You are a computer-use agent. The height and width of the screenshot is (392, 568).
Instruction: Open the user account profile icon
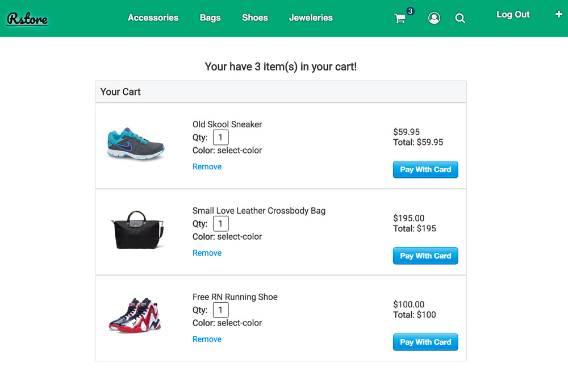point(434,18)
